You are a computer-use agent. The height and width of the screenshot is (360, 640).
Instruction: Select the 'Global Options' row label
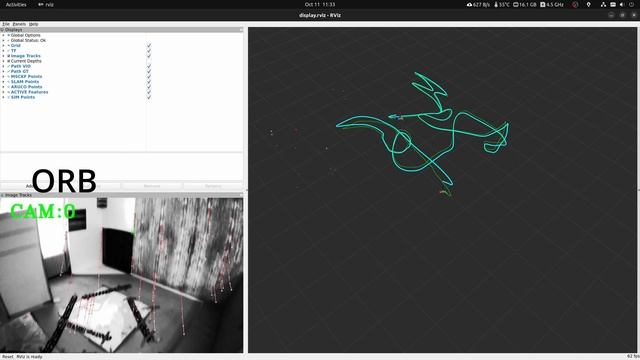25,35
